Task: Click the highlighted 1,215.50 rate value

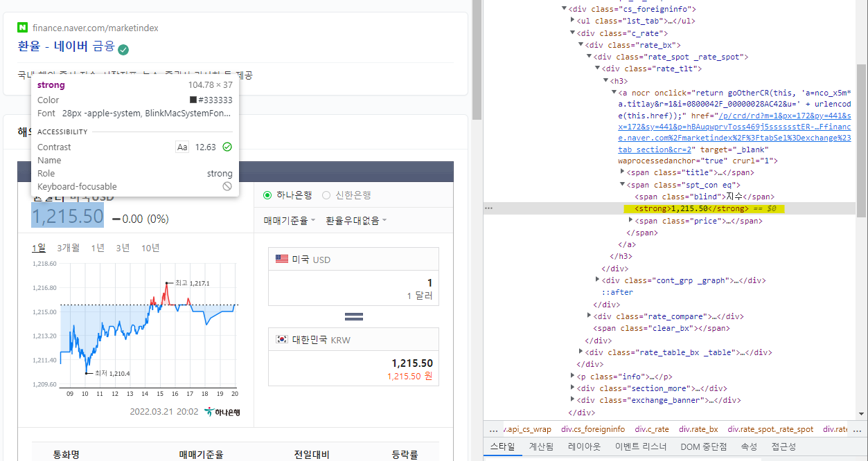Action: [x=68, y=216]
